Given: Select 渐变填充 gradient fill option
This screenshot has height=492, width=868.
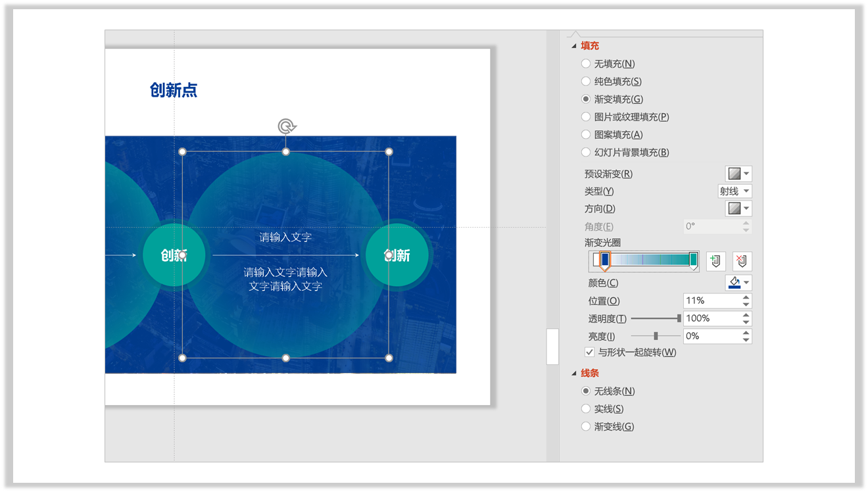Looking at the screenshot, I should 586,99.
